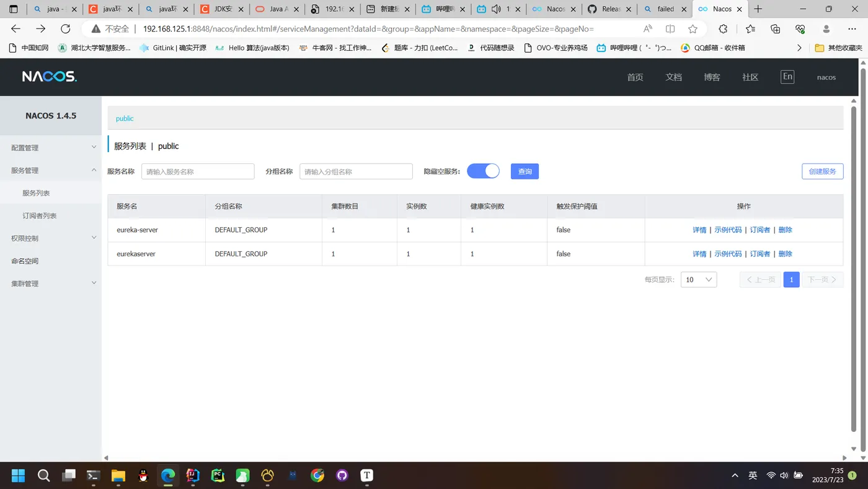Image resolution: width=868 pixels, height=489 pixels.
Task: Click the 分组名称 input field
Action: click(356, 171)
